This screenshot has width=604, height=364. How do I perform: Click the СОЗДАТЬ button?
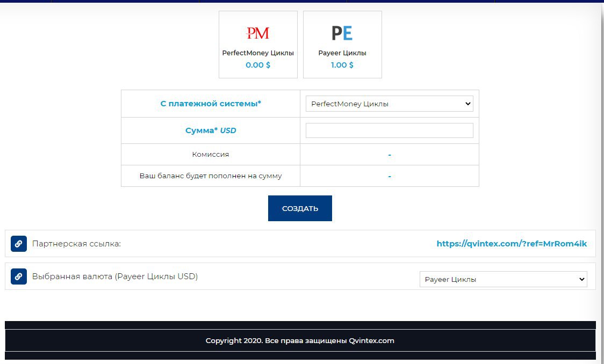coord(300,208)
